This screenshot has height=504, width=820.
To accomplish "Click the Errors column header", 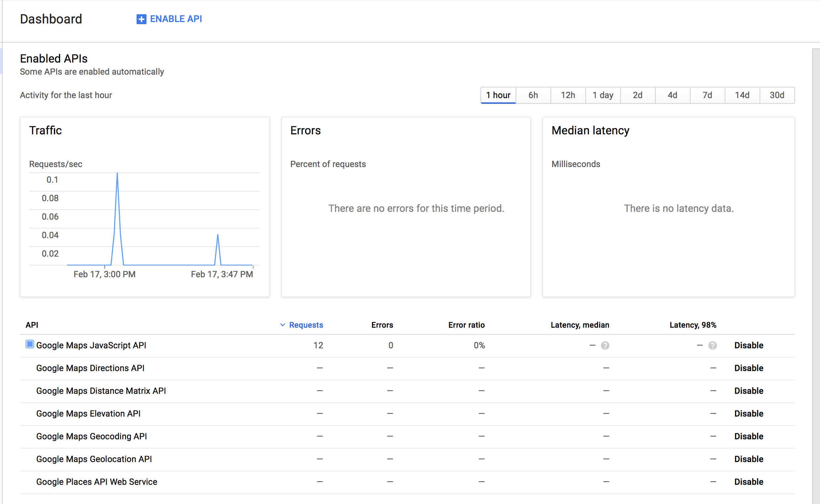I will [382, 325].
